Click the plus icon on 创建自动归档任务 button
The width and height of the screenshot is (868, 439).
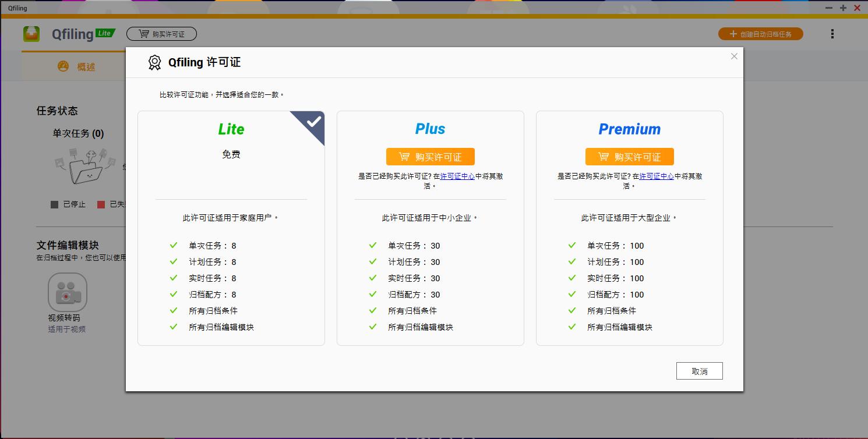click(732, 34)
